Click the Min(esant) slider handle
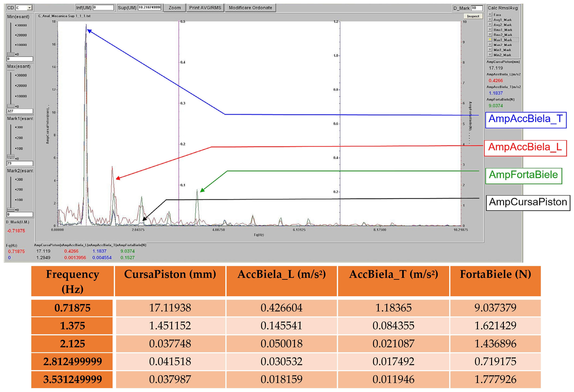This screenshot has width=574, height=392. tap(11, 54)
